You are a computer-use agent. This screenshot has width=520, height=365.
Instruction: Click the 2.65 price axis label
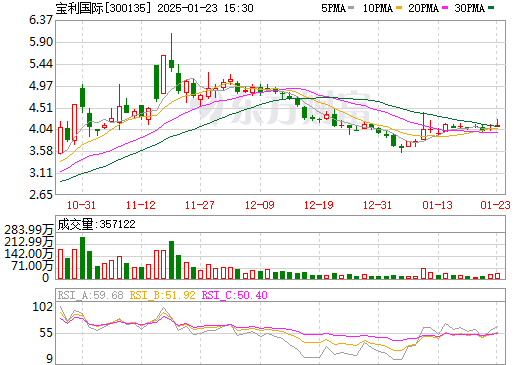point(41,194)
